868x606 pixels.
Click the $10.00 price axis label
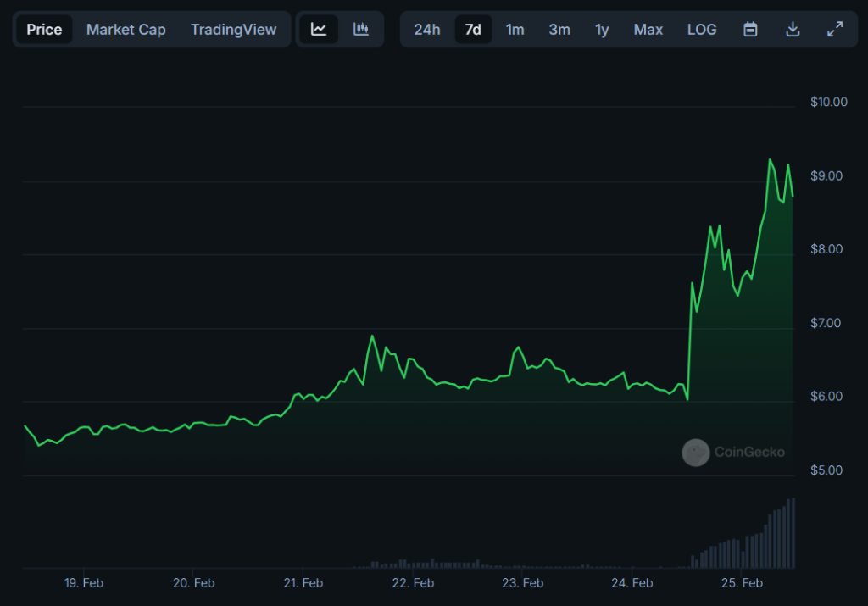point(829,102)
